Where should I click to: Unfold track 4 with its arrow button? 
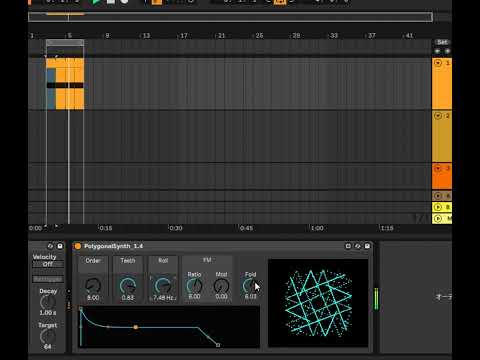438,196
